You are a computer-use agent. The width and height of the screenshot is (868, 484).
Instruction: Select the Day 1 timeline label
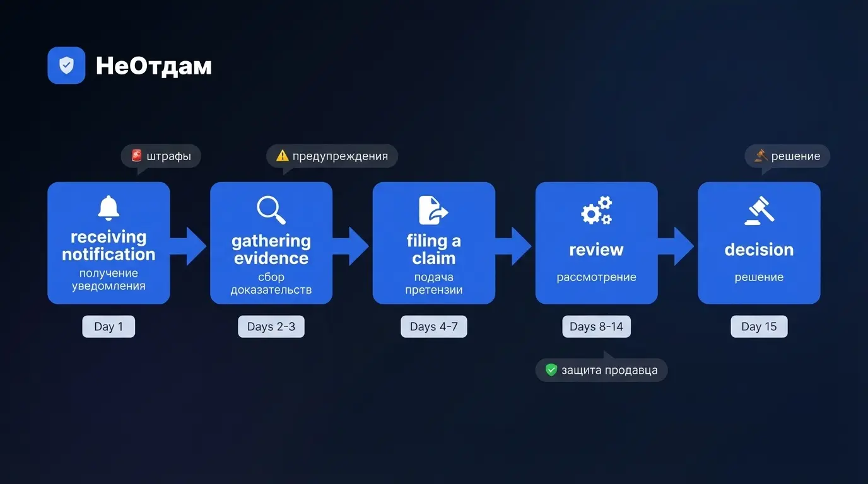[x=108, y=326]
